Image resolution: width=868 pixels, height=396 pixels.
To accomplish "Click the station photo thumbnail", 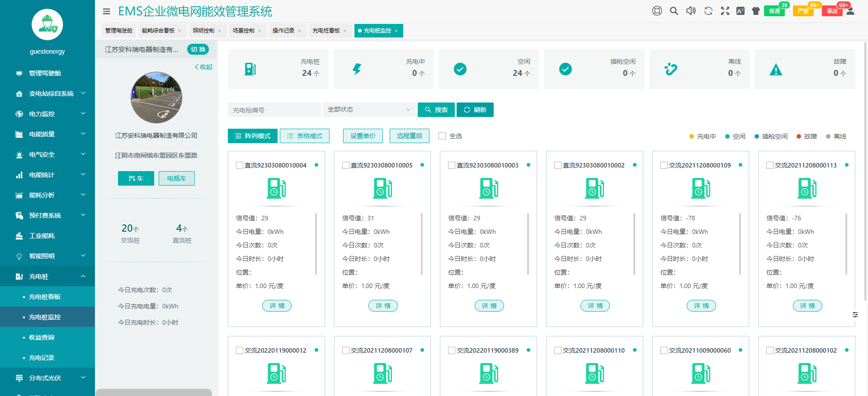I will [x=156, y=98].
